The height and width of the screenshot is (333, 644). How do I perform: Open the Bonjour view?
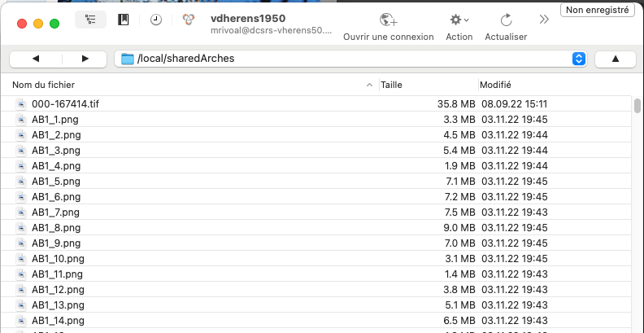pos(188,20)
